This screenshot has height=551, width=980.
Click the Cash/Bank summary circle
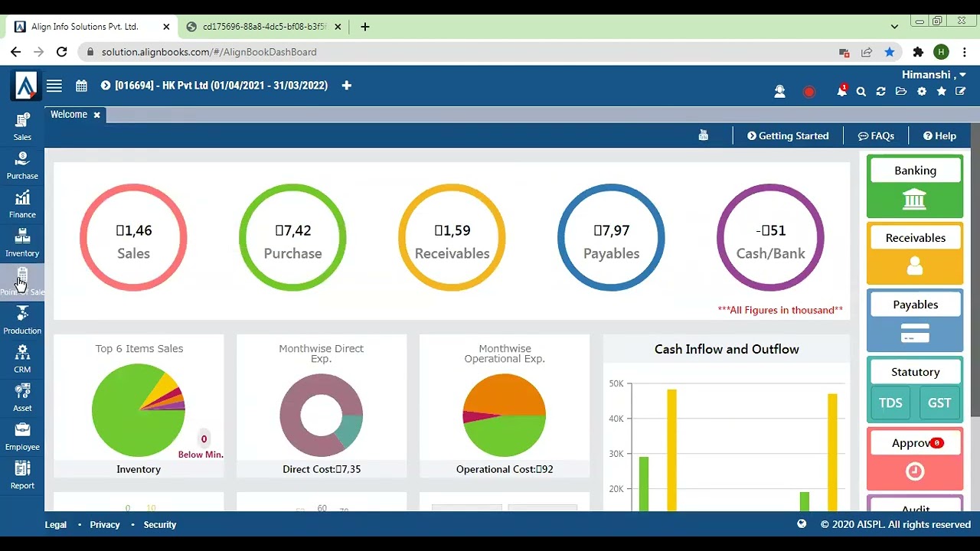770,237
